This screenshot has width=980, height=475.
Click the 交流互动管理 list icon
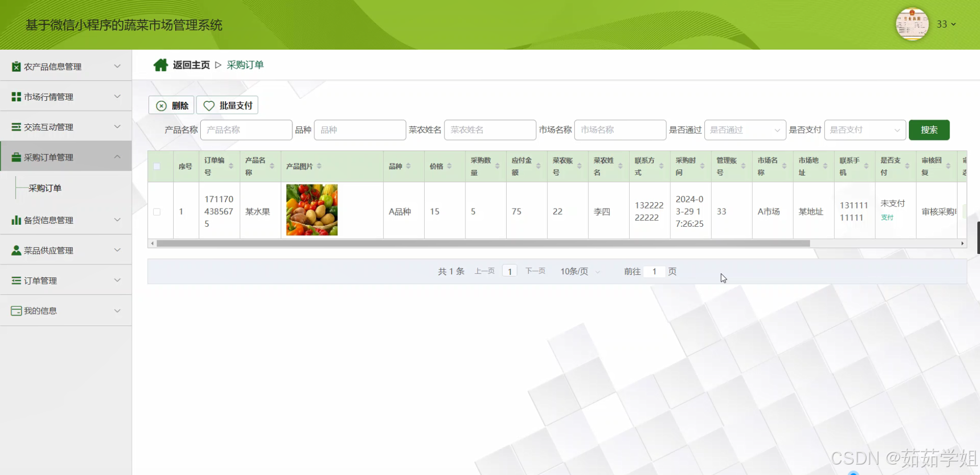(16, 127)
